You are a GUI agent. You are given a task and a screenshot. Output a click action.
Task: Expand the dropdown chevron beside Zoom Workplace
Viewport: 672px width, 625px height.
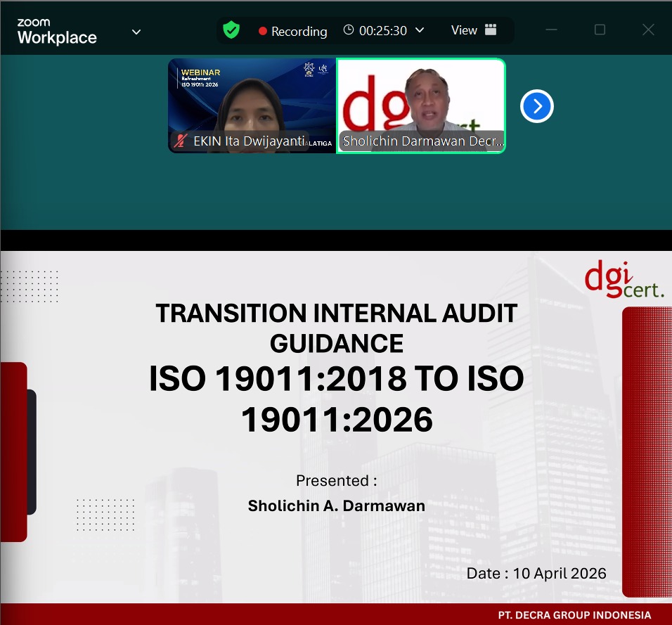[x=136, y=32]
